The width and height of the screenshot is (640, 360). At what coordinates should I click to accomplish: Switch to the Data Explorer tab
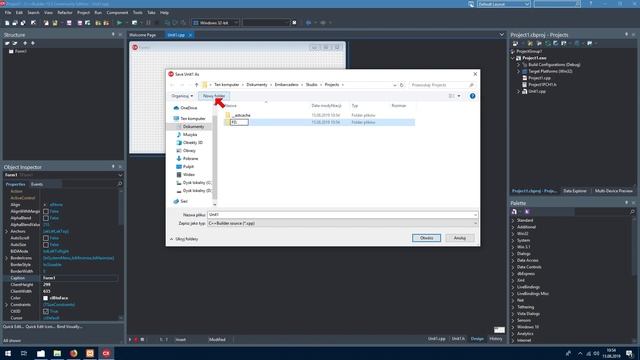(x=575, y=191)
